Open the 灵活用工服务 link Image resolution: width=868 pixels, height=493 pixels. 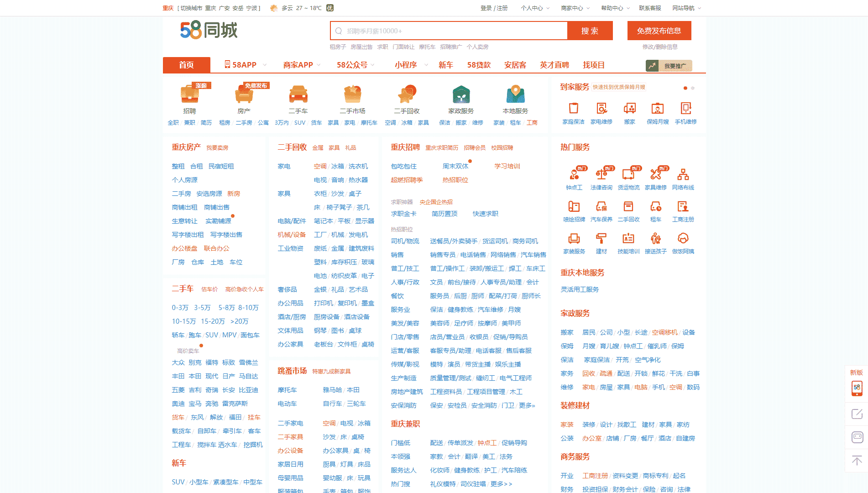[580, 289]
